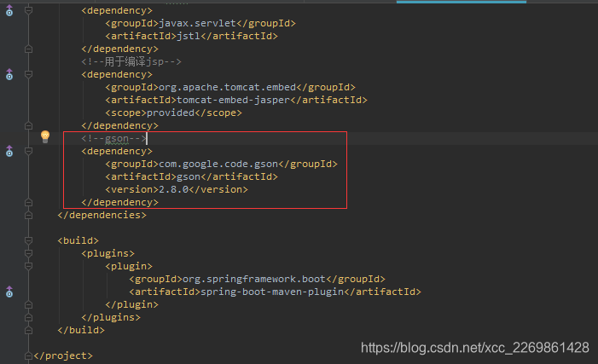Click the 'spring-boot-maven-plugin' artifactId line

pos(275,292)
